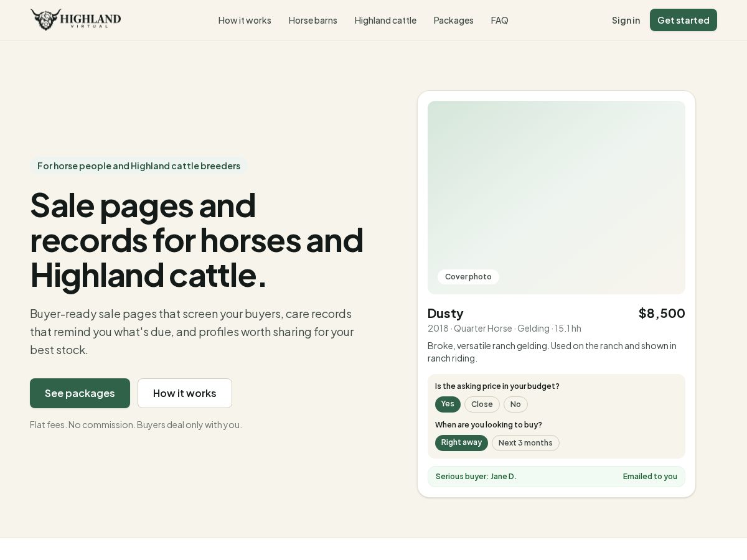Image resolution: width=747 pixels, height=560 pixels.
Task: Click the Sale pages and records headline
Action: pyautogui.click(x=197, y=240)
